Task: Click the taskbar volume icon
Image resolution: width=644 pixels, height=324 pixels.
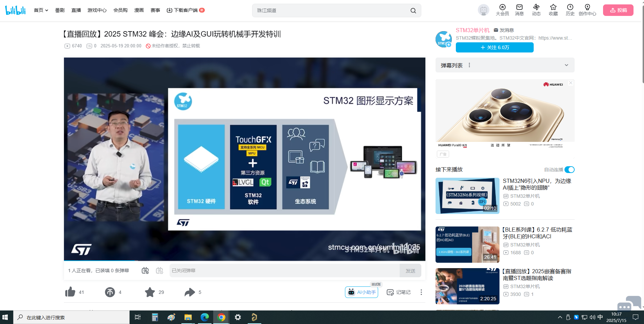Action: pyautogui.click(x=592, y=317)
